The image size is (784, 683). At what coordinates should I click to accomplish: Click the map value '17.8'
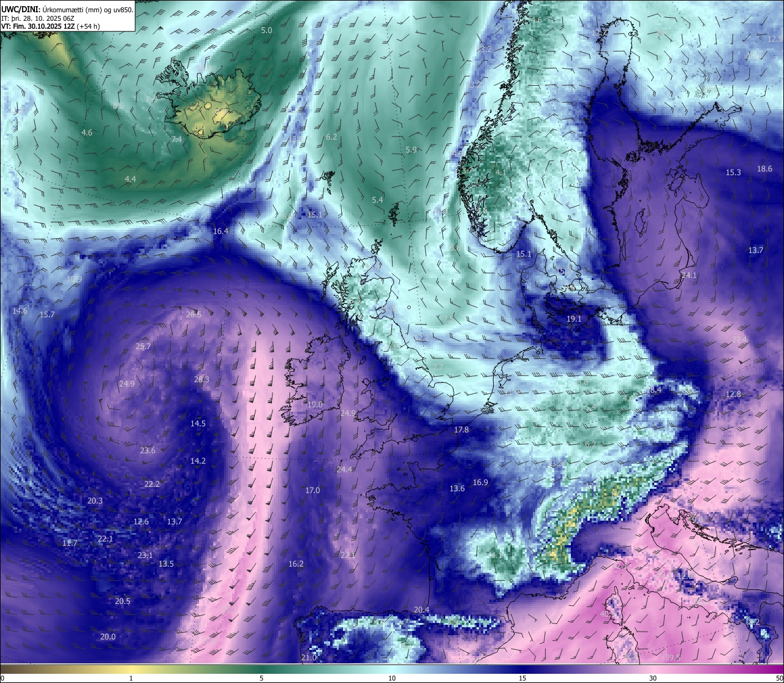pyautogui.click(x=461, y=429)
